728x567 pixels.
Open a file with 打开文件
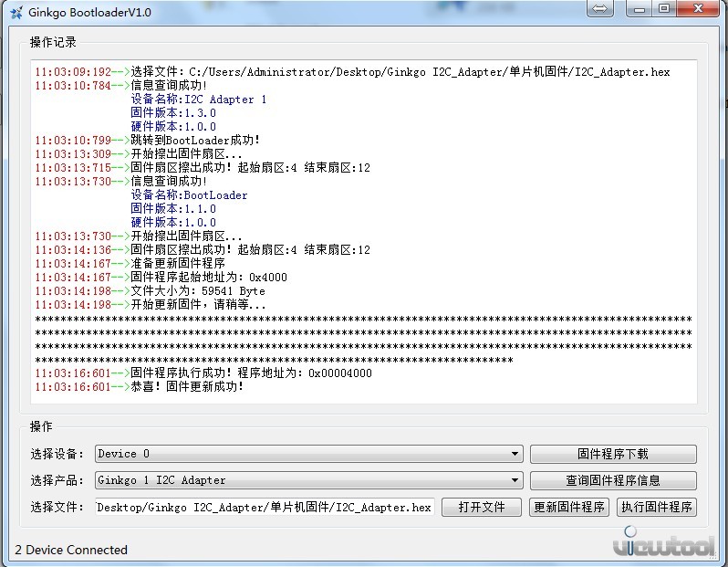click(482, 507)
